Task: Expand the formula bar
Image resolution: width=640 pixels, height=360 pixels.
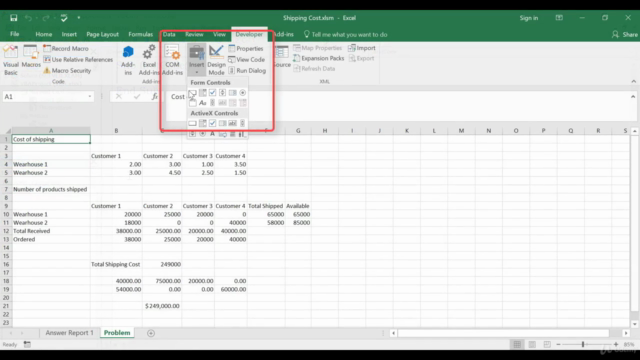Action: (x=633, y=97)
